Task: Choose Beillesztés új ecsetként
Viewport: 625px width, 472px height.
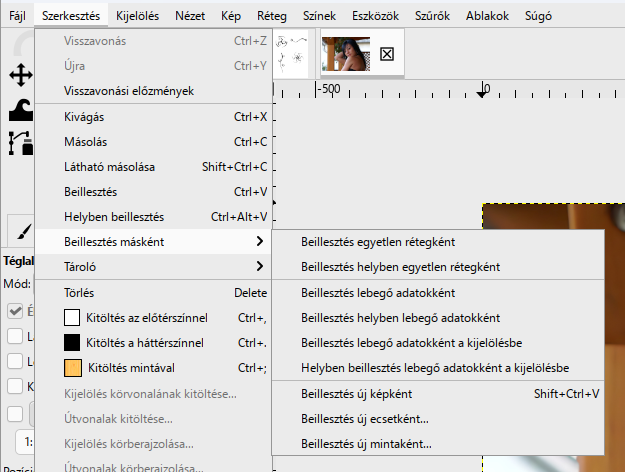Action: (x=438, y=419)
